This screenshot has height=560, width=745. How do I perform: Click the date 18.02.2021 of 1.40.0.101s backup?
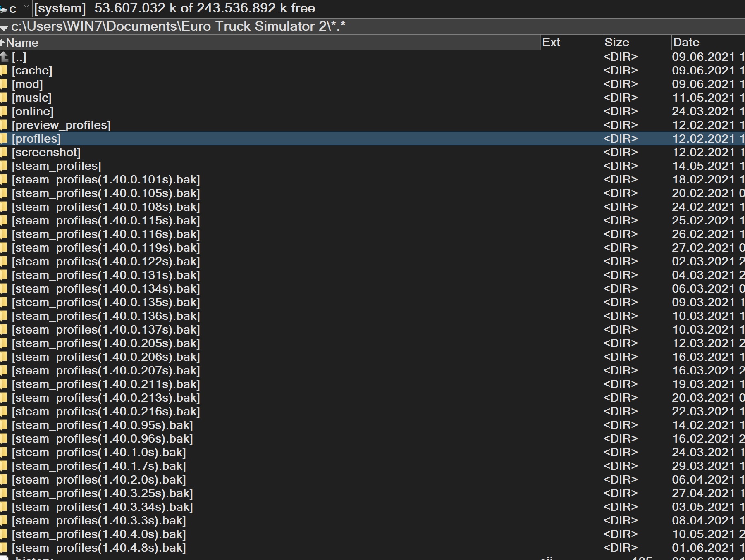(x=703, y=180)
